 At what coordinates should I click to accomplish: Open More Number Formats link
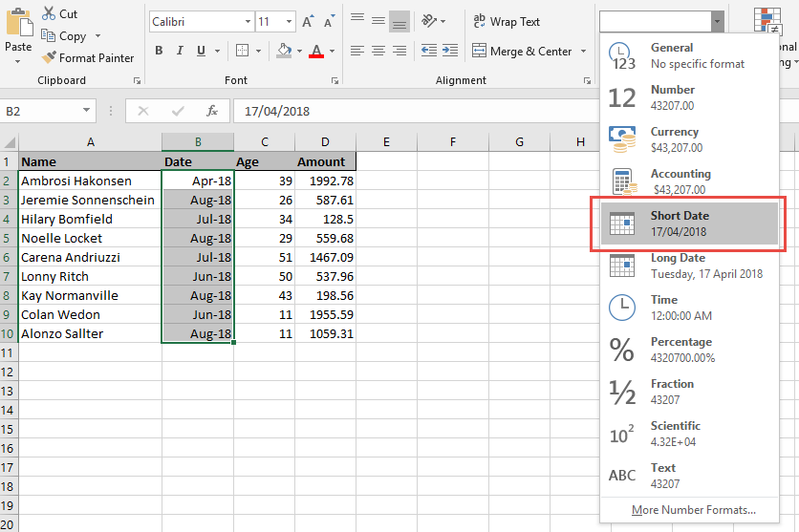coord(693,510)
